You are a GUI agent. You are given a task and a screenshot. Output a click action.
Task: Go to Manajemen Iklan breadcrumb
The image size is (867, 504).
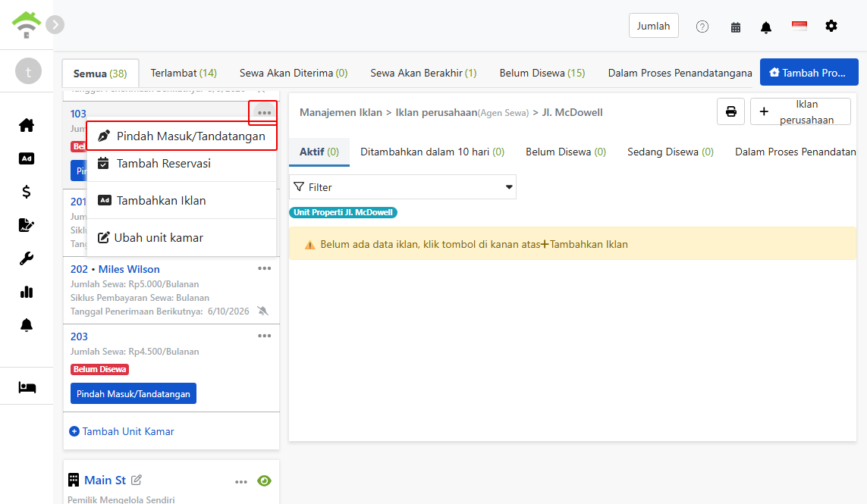(x=341, y=113)
